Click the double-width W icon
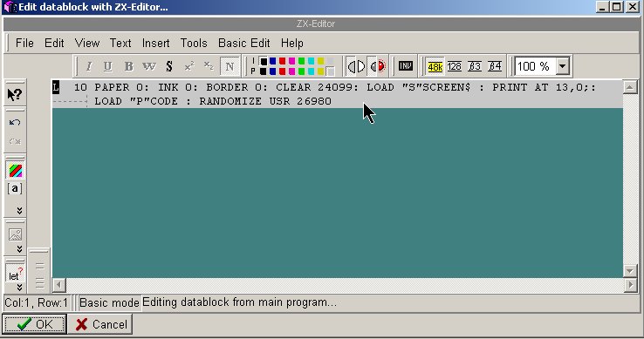 (x=149, y=66)
